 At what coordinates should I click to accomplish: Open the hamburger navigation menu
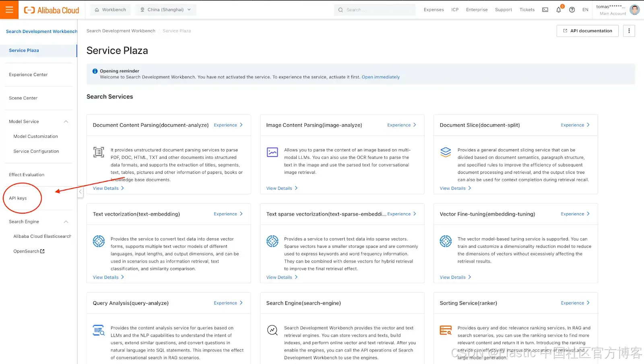point(9,10)
